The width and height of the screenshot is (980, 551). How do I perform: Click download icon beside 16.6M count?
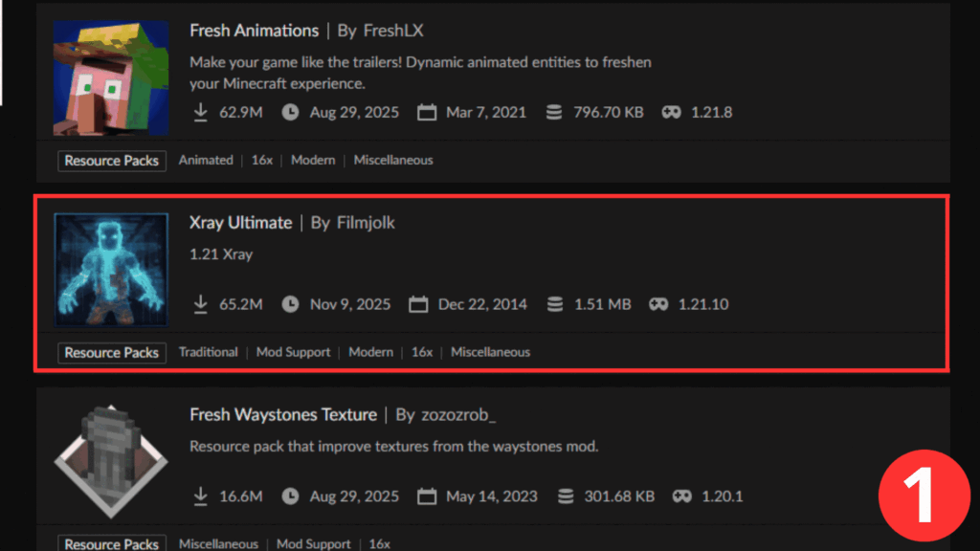click(201, 496)
